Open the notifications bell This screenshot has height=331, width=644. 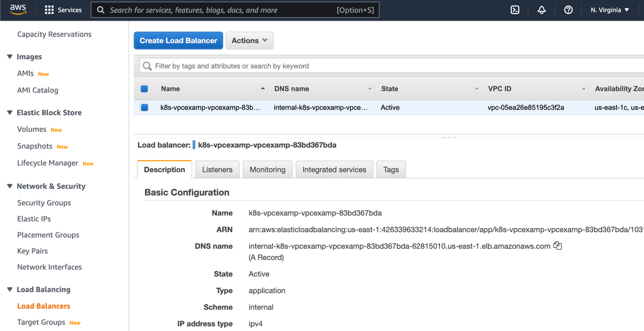542,10
